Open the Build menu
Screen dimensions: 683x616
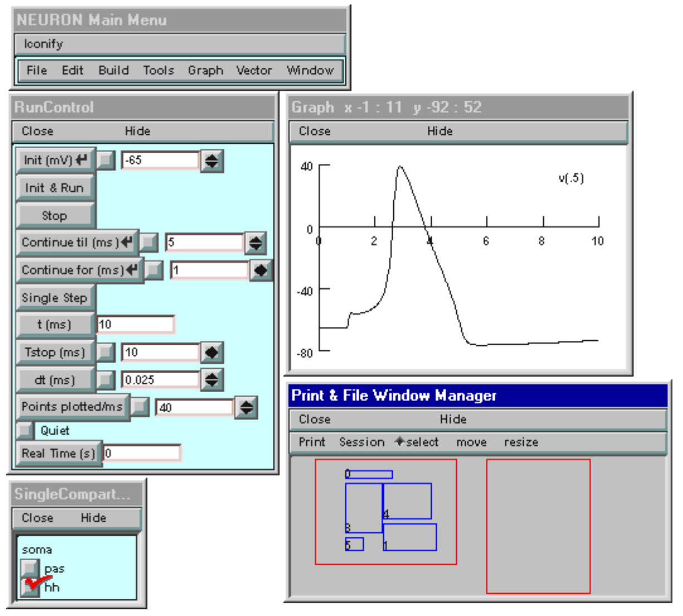114,71
